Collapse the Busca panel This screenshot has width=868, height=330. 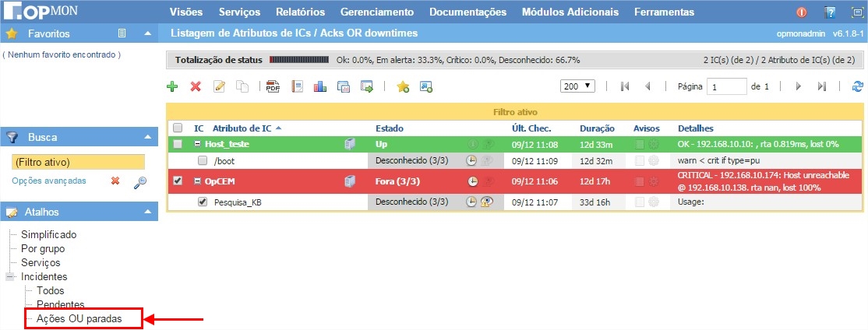pos(146,137)
